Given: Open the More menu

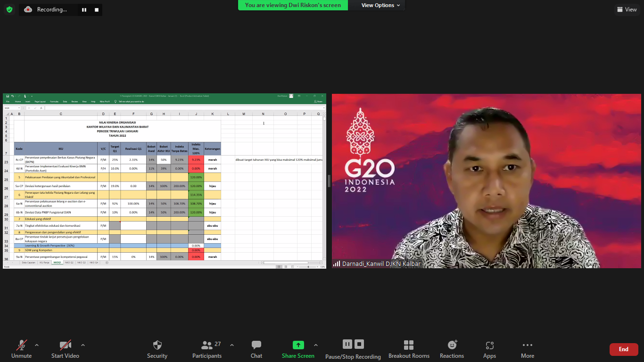Looking at the screenshot, I should 527,345.
